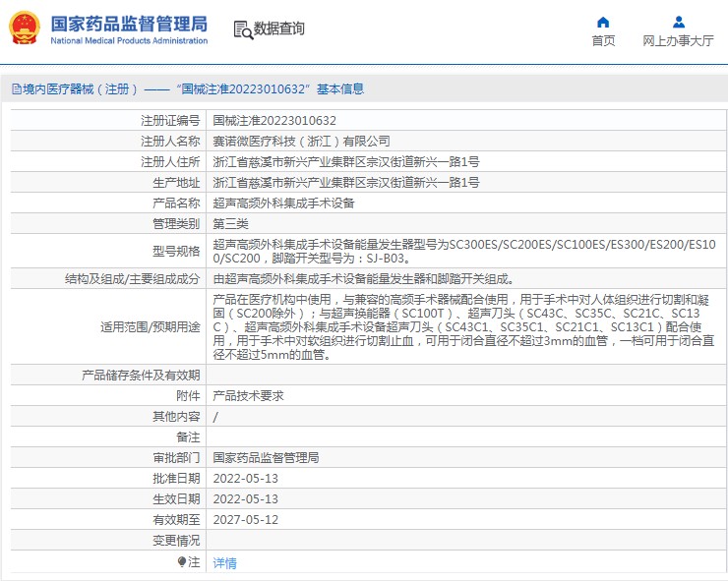Select the slash value in 其他内容 row

click(215, 417)
